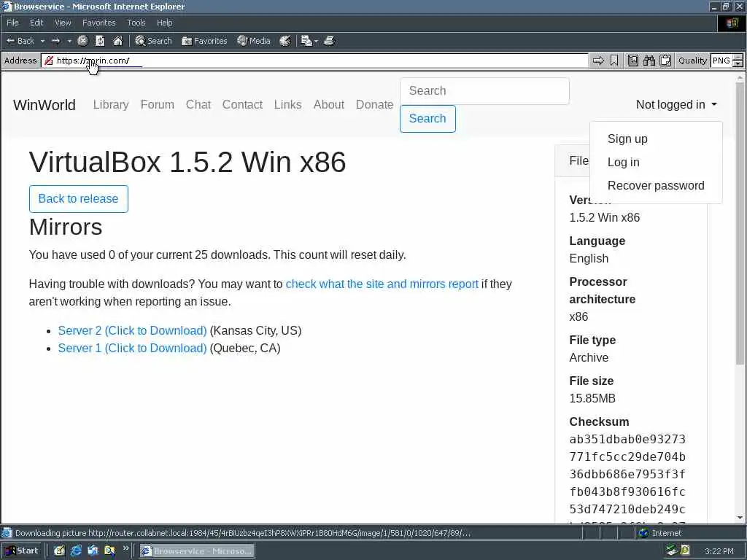Viewport: 747px width, 560px height.
Task: Open the Favorites menu
Action: [x=98, y=23]
